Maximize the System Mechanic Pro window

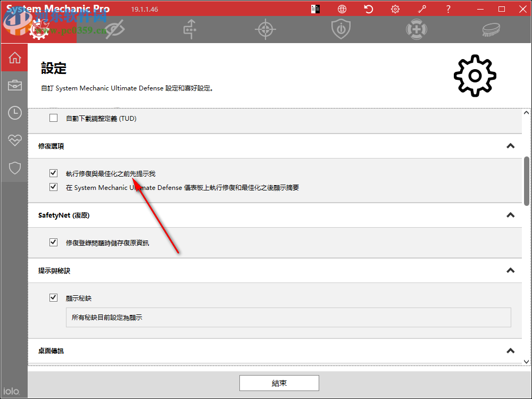(502, 9)
